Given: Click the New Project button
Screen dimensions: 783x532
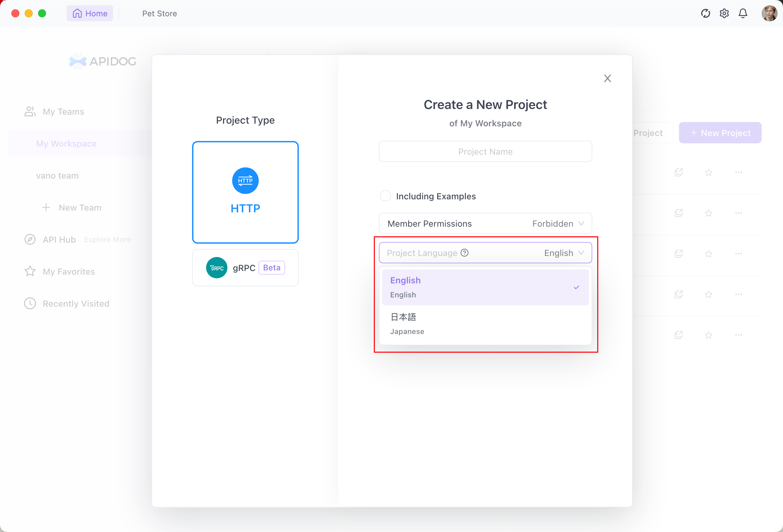Looking at the screenshot, I should (x=720, y=133).
